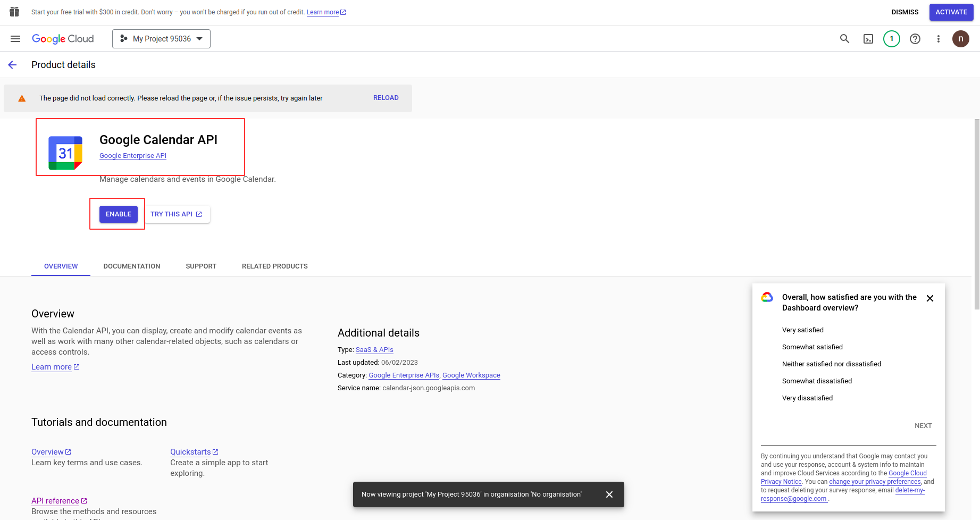Open change your privacy preferences link
The image size is (980, 520).
(x=875, y=482)
